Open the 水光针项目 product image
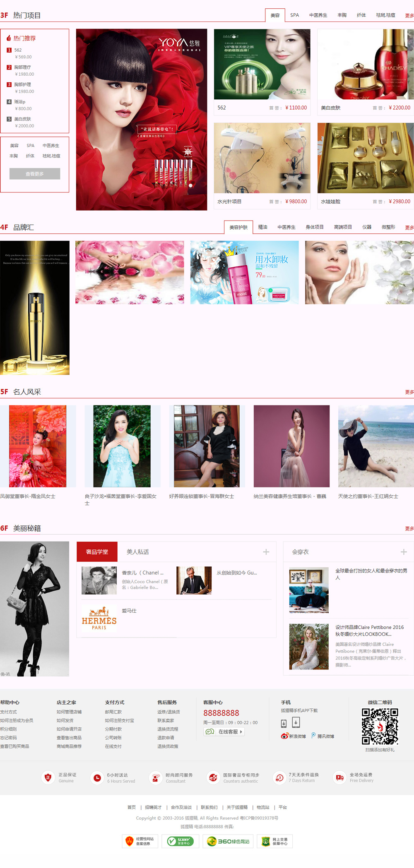The width and height of the screenshot is (414, 868). [262, 158]
